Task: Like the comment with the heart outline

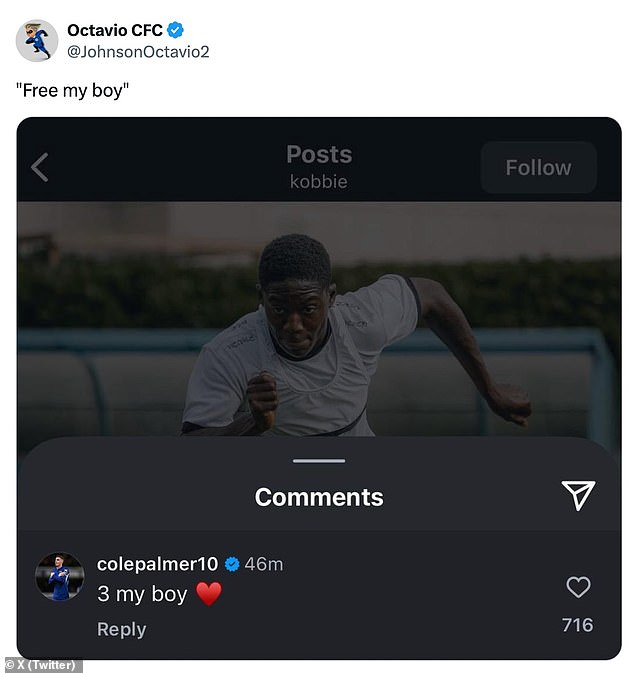Action: pos(578,587)
